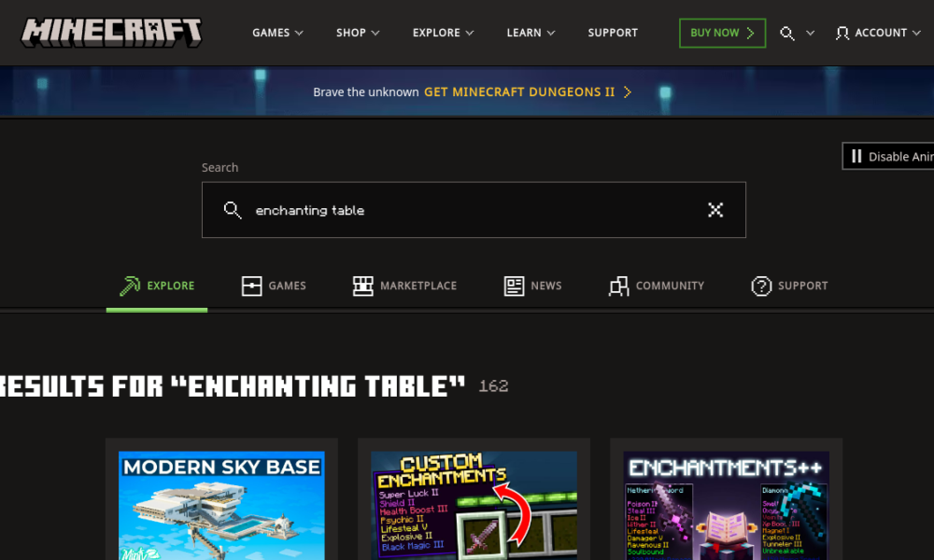The image size is (934, 560).
Task: Click the account person icon
Action: click(x=842, y=34)
